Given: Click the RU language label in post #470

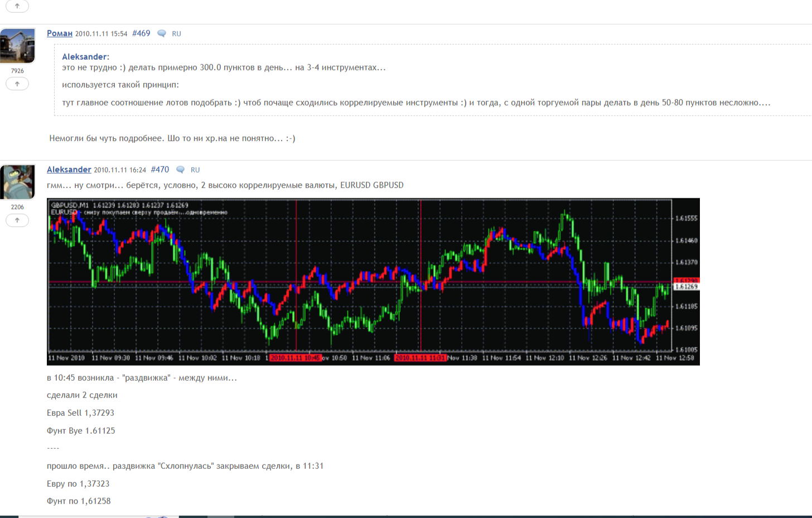Looking at the screenshot, I should click(x=195, y=170).
